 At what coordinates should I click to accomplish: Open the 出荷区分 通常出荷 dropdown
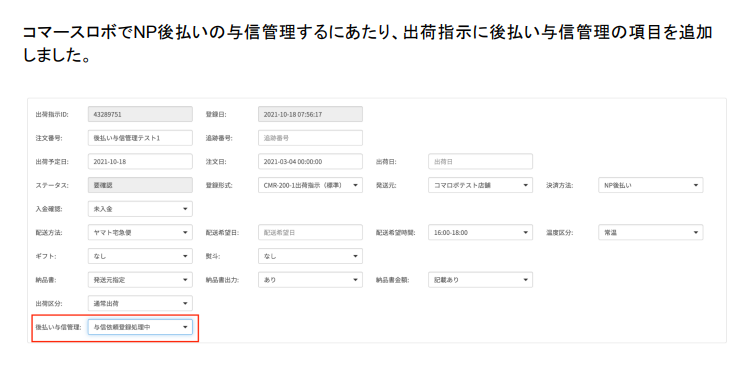point(140,303)
